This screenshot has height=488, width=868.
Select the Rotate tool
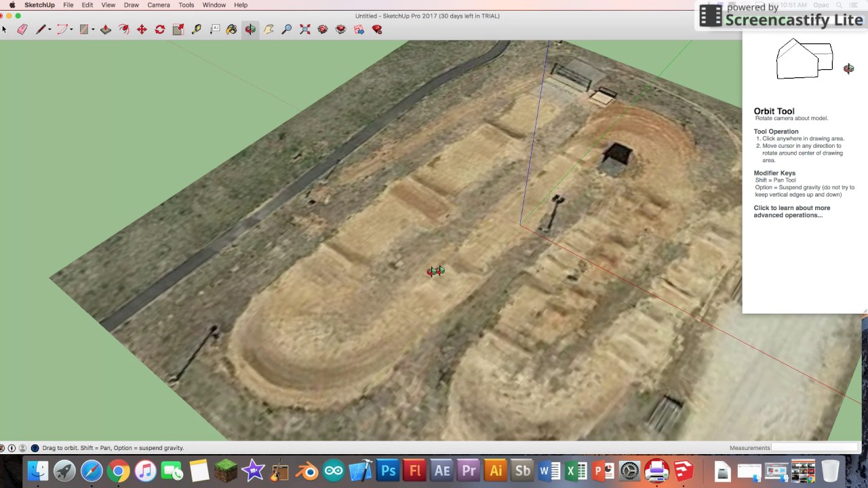(x=160, y=29)
